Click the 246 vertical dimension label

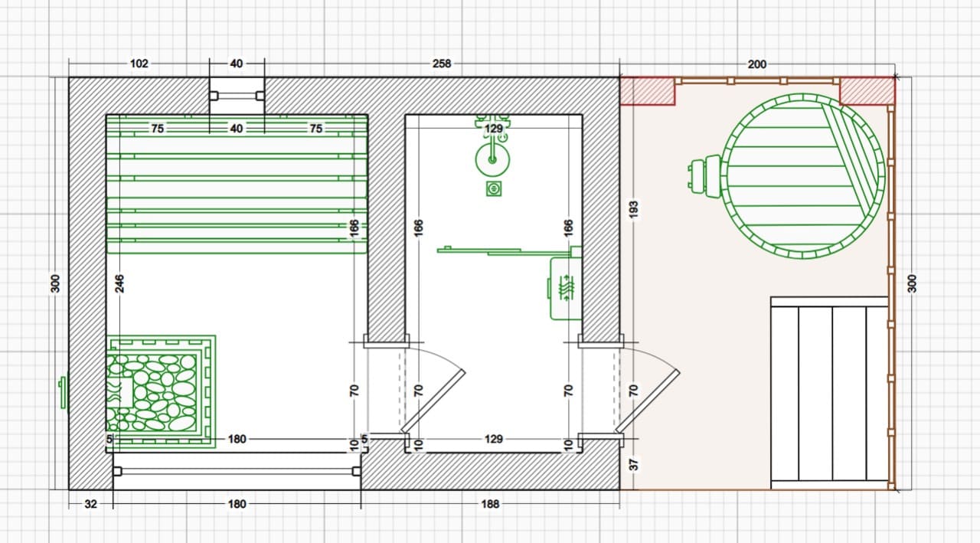[x=119, y=283]
